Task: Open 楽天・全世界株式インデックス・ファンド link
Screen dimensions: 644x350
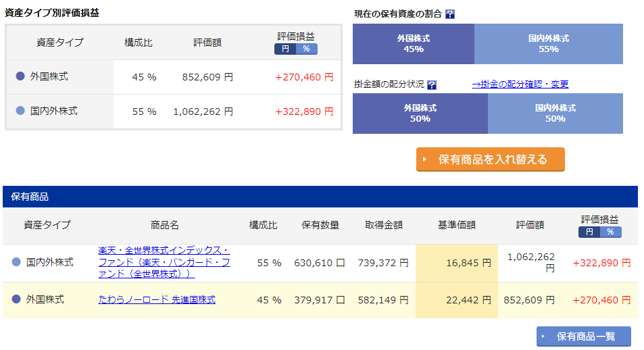Action: [x=164, y=262]
